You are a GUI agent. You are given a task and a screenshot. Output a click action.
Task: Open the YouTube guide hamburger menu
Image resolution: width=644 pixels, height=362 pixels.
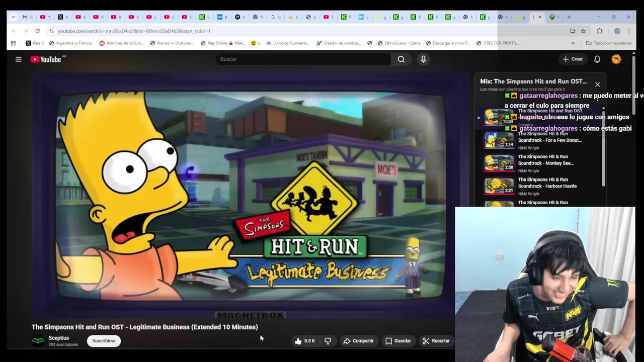click(18, 59)
